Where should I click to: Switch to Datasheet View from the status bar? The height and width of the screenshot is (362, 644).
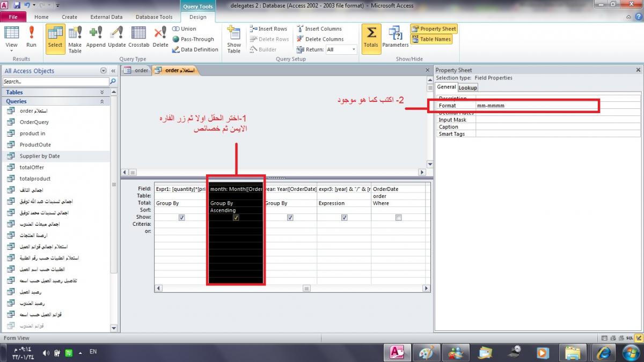click(x=605, y=338)
